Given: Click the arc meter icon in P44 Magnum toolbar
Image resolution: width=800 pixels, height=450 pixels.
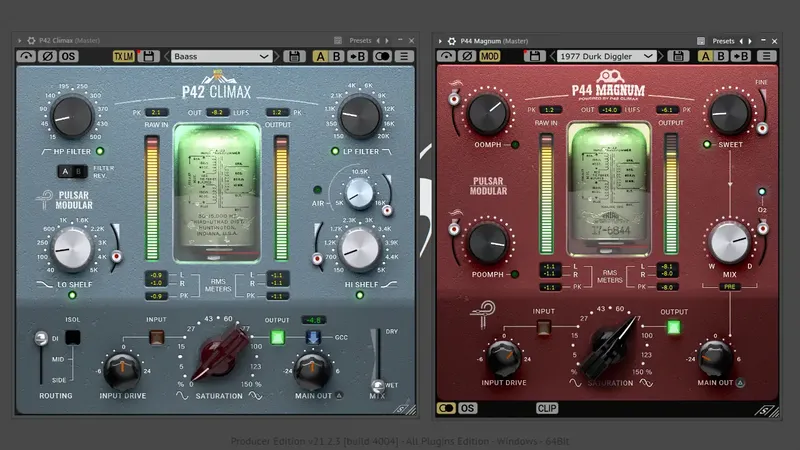Looking at the screenshot, I should [x=446, y=56].
